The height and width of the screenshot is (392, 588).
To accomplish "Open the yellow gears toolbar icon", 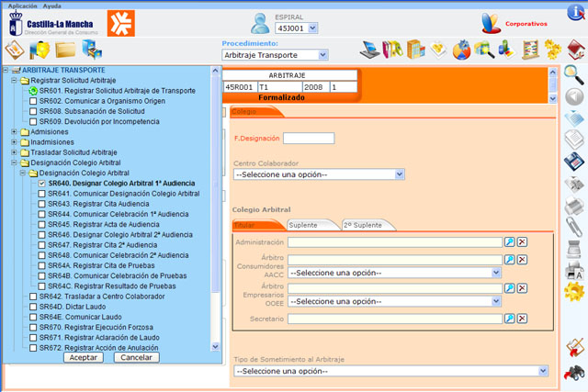I will (553, 50).
